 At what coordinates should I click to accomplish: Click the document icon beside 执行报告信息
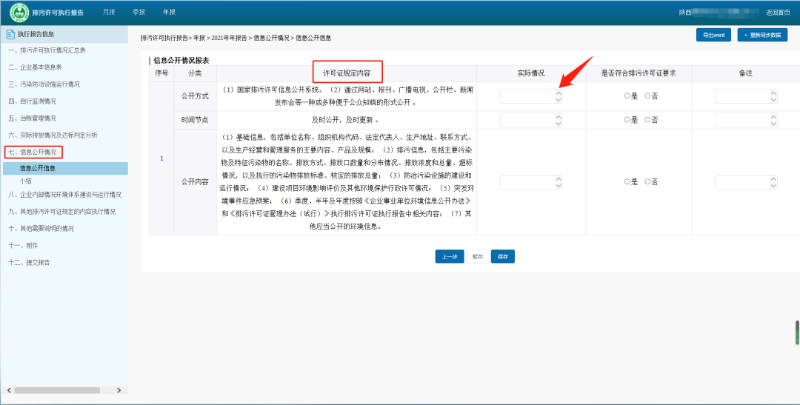(x=9, y=34)
